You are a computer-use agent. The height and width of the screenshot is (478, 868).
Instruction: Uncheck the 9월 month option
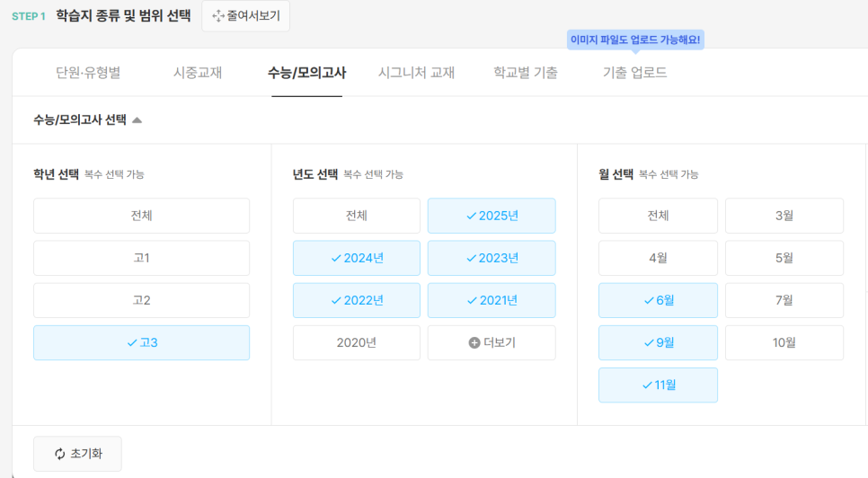(659, 343)
